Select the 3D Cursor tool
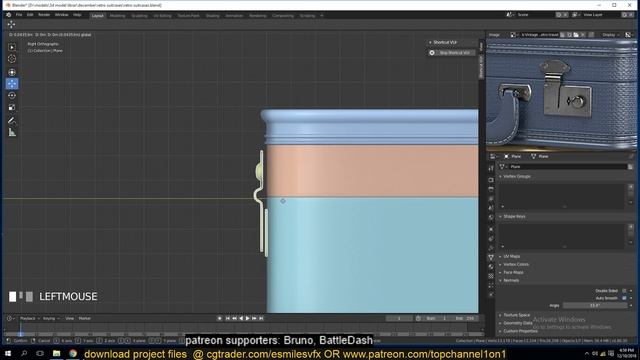640x360 pixels. point(12,59)
